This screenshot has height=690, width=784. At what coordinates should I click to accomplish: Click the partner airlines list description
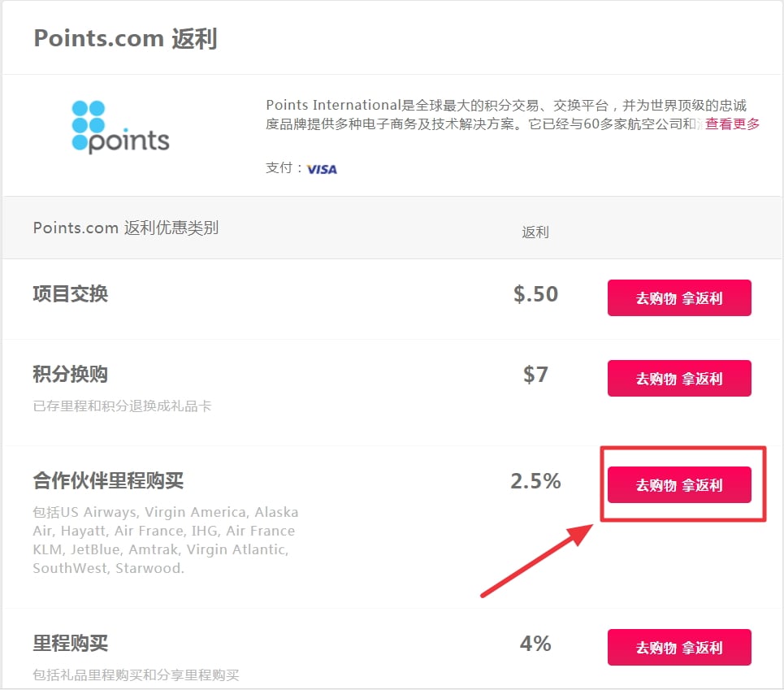pyautogui.click(x=166, y=540)
